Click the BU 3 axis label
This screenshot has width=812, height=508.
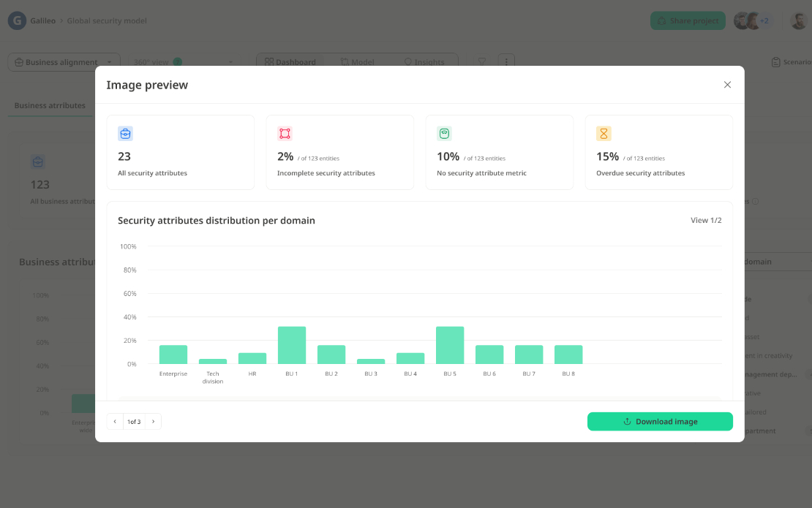click(x=371, y=374)
